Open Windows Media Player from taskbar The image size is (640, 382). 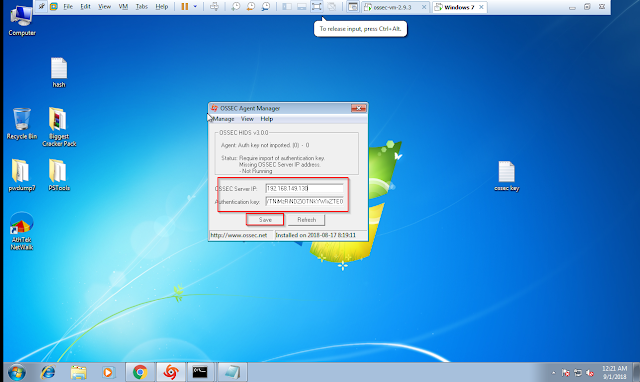pos(108,372)
